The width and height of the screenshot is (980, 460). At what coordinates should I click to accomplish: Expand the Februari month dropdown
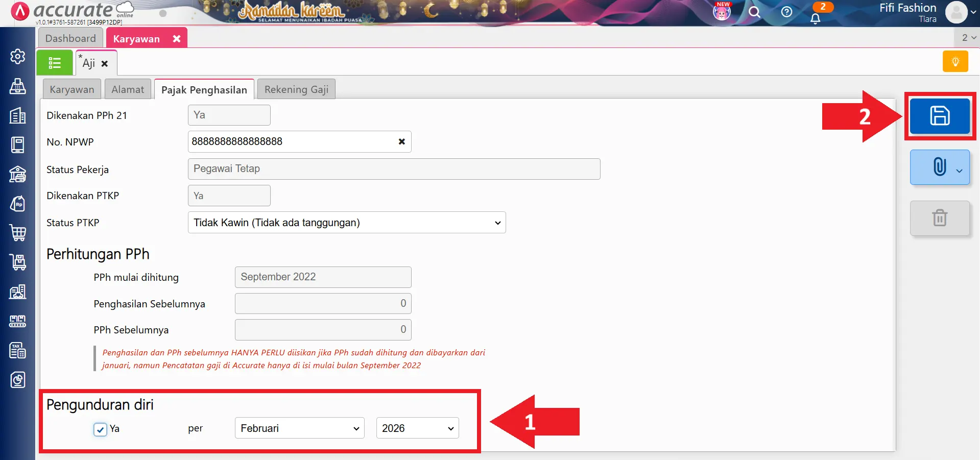[x=299, y=428]
